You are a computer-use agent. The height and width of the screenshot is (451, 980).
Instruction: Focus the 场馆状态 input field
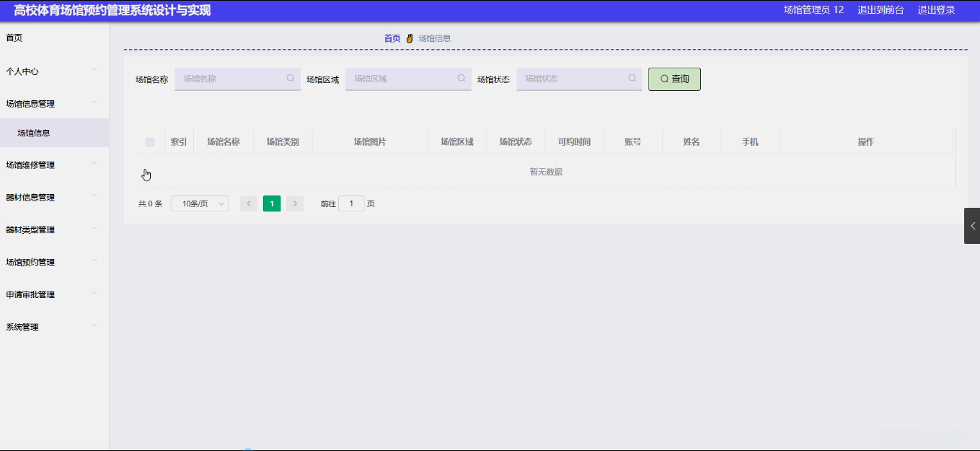point(579,79)
